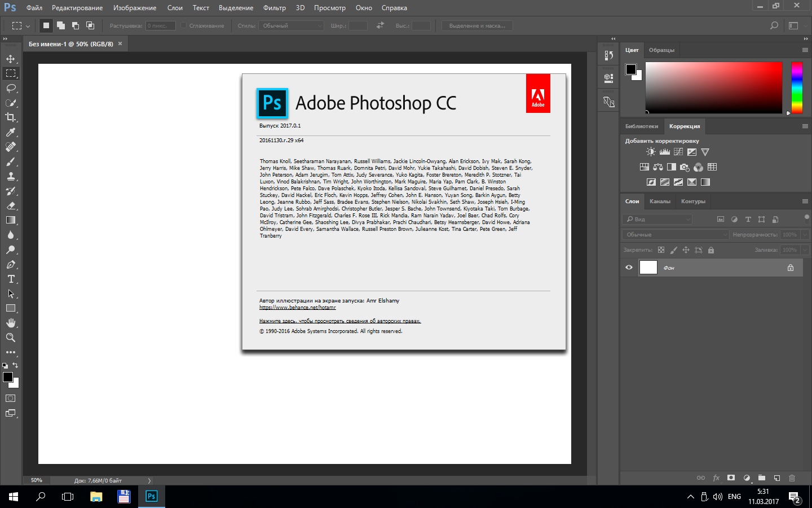Expand the Заливка slider arrow
The image size is (812, 508).
[x=805, y=249]
